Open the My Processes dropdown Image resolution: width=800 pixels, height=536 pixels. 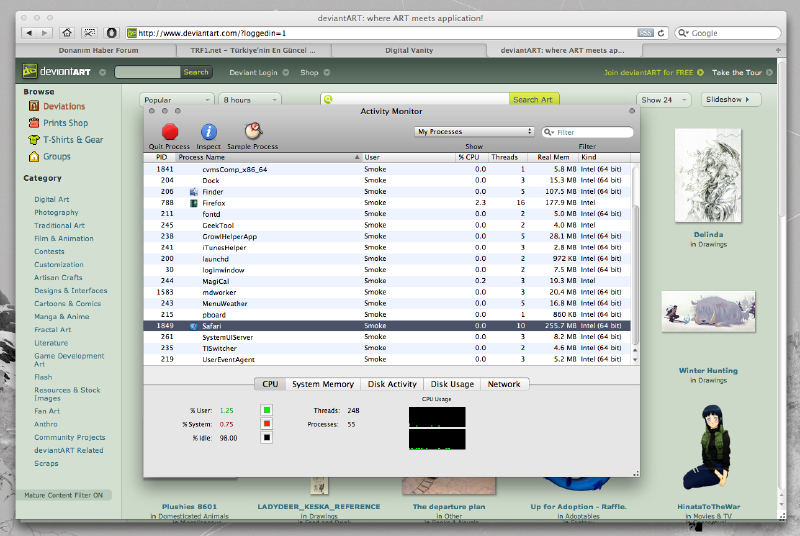pyautogui.click(x=474, y=132)
